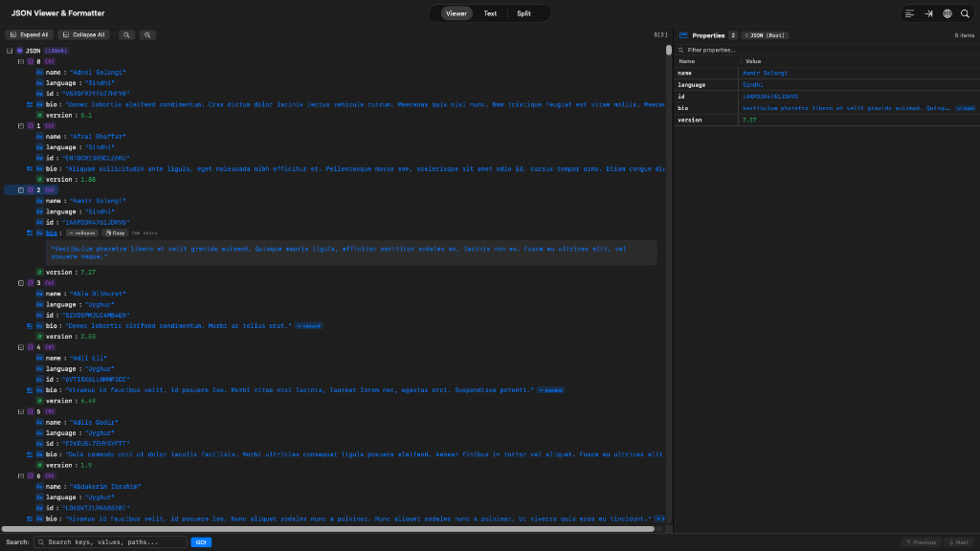Screen dimensions: 980x551
Task: Collapse the JSON root node
Action: pyautogui.click(x=10, y=51)
